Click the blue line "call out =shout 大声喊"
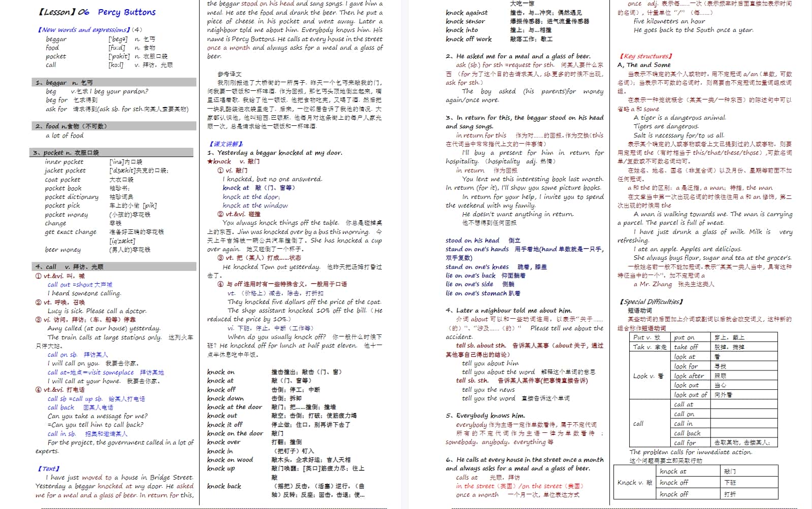The image size is (812, 509). point(80,285)
